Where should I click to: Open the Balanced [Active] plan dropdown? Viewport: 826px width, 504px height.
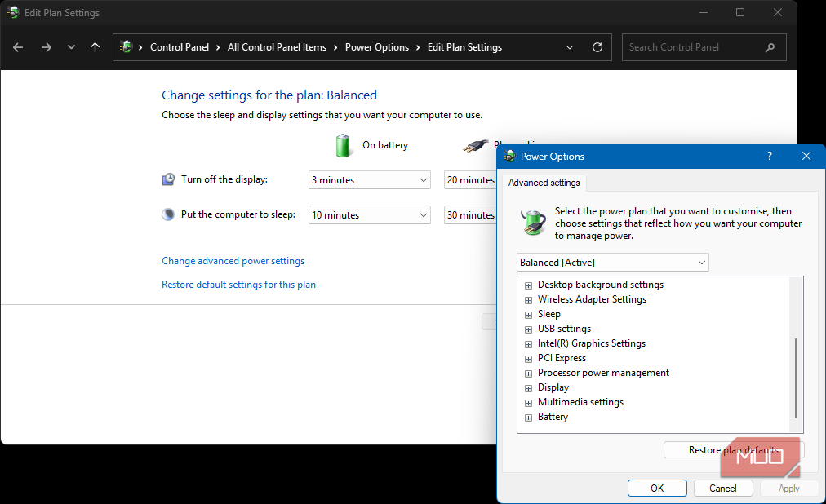tap(613, 263)
